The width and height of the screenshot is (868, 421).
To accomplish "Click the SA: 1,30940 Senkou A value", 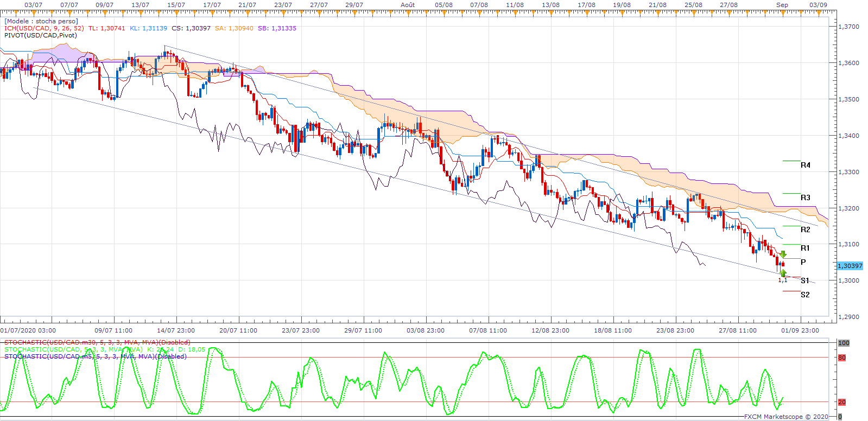I will tap(234, 28).
